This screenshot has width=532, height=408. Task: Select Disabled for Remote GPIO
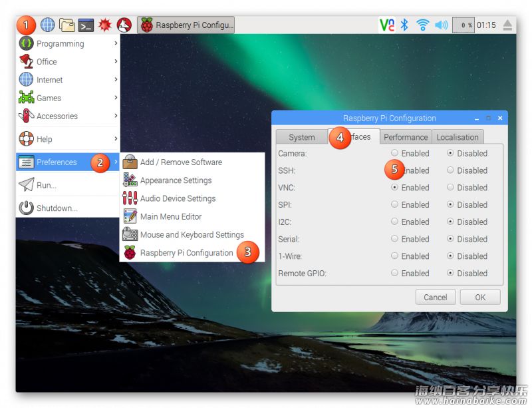point(450,273)
